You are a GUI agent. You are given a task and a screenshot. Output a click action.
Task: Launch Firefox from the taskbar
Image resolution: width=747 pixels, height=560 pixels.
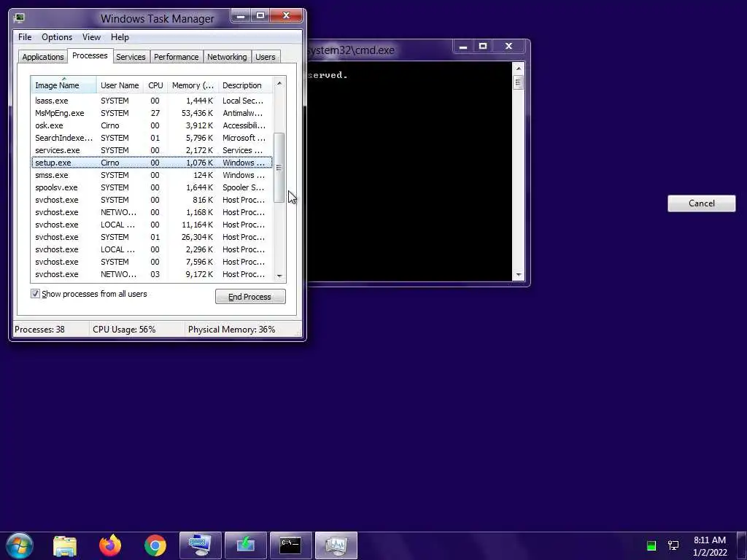[x=110, y=545]
